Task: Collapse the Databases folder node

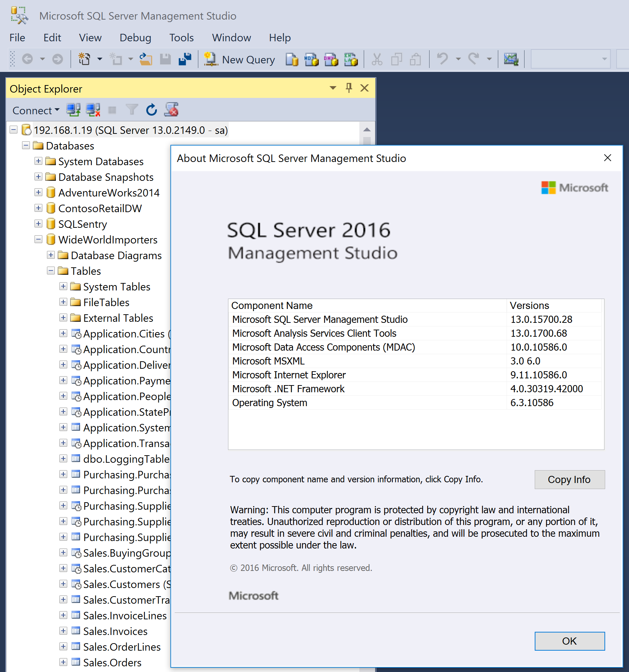Action: pos(26,146)
